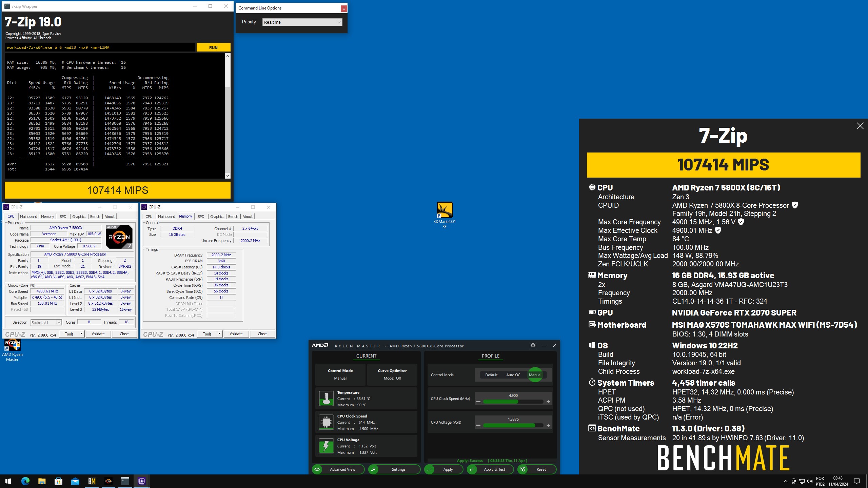Open Microsoft Edge from taskbar
Viewport: 868px width, 488px height.
pyautogui.click(x=25, y=481)
